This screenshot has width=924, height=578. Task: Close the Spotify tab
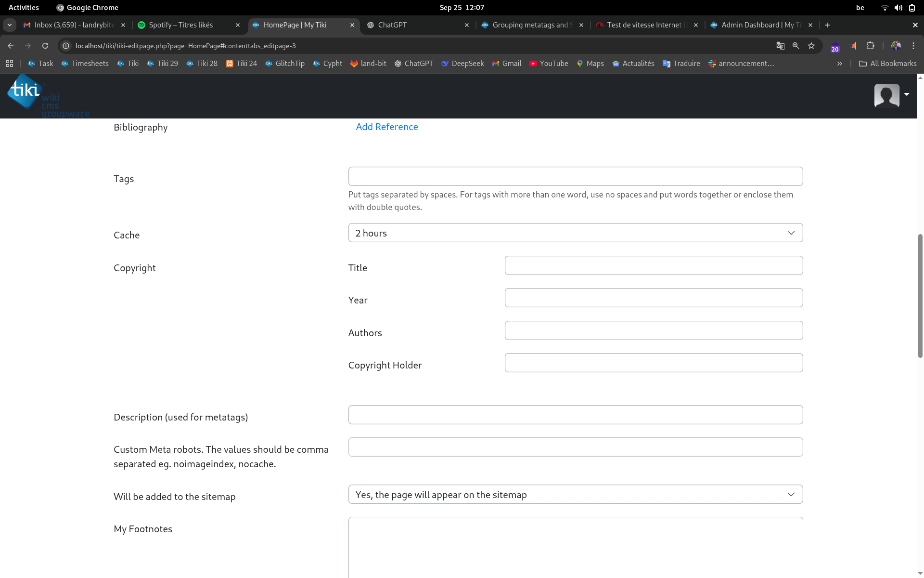pyautogui.click(x=238, y=25)
